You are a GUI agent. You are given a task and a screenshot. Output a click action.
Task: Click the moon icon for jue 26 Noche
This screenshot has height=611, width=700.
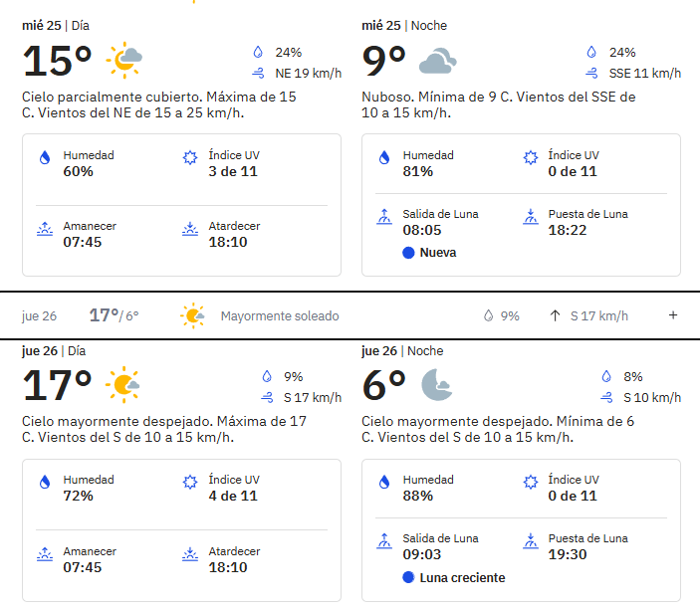(436, 384)
